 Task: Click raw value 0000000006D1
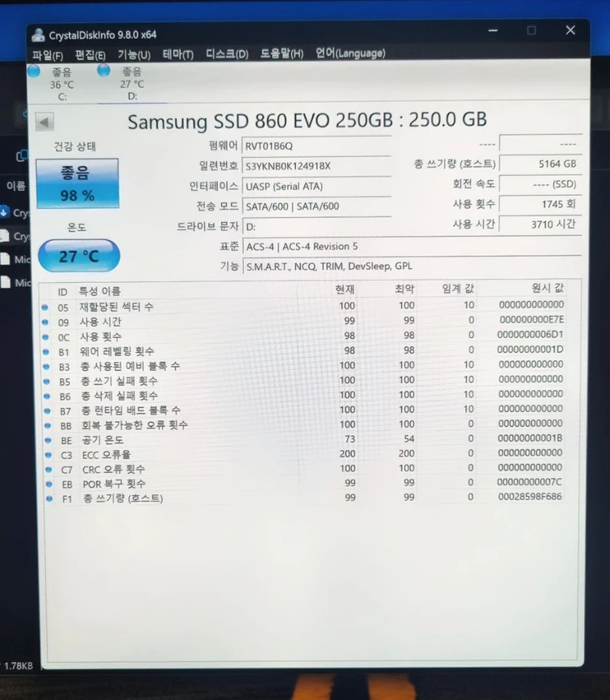coord(530,334)
